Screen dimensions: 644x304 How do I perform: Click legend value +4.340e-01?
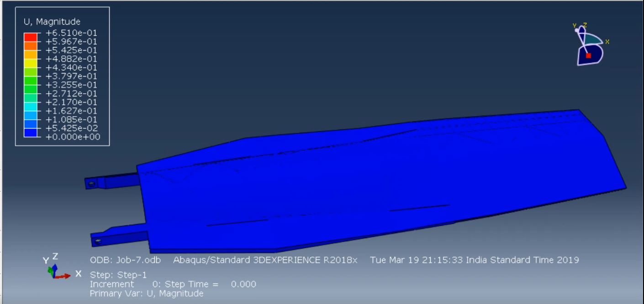tap(71, 68)
